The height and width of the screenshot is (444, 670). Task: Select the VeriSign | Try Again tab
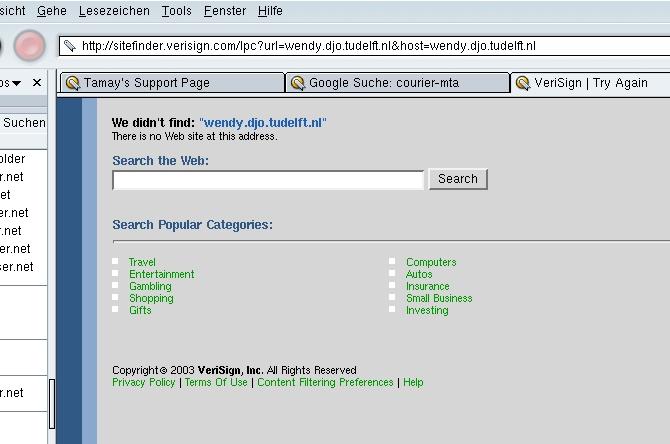[591, 82]
